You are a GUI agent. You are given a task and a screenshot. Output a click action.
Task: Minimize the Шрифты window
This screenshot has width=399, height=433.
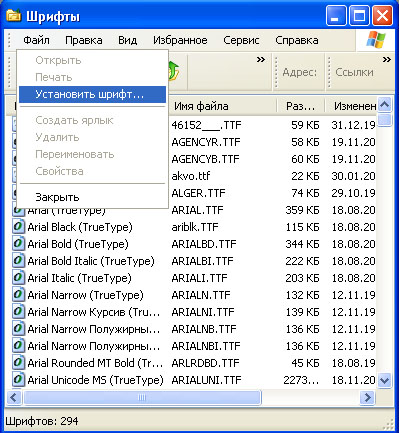(x=336, y=16)
